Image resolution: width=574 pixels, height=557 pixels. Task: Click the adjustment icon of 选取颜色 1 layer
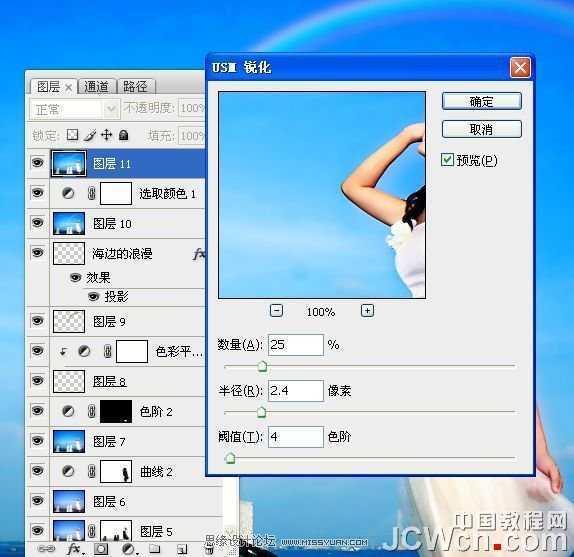click(x=68, y=193)
